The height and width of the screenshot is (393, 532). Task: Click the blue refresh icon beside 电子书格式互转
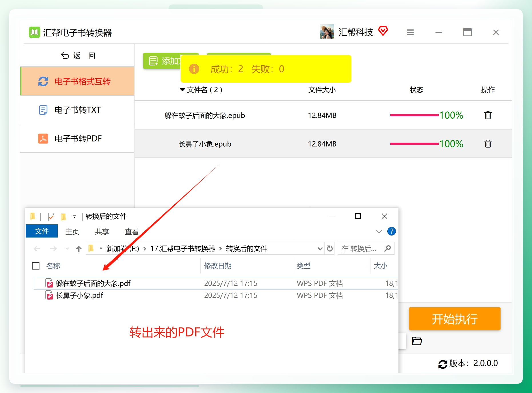coord(43,81)
